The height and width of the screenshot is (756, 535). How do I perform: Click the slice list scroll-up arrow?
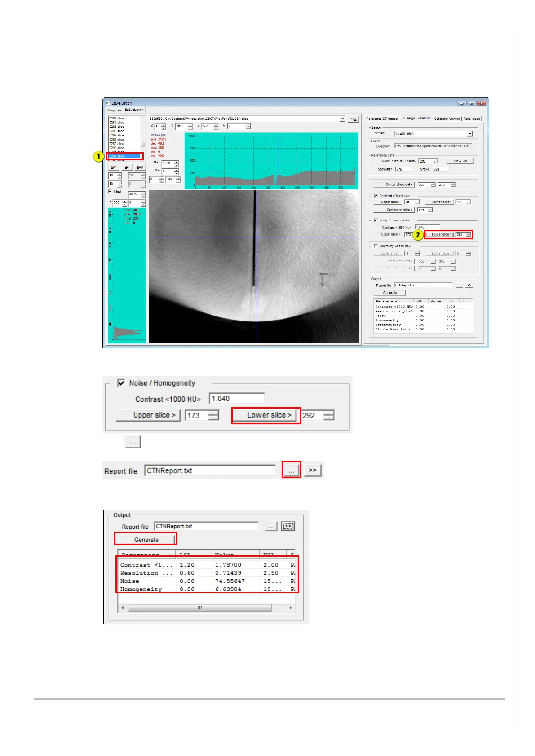click(143, 119)
